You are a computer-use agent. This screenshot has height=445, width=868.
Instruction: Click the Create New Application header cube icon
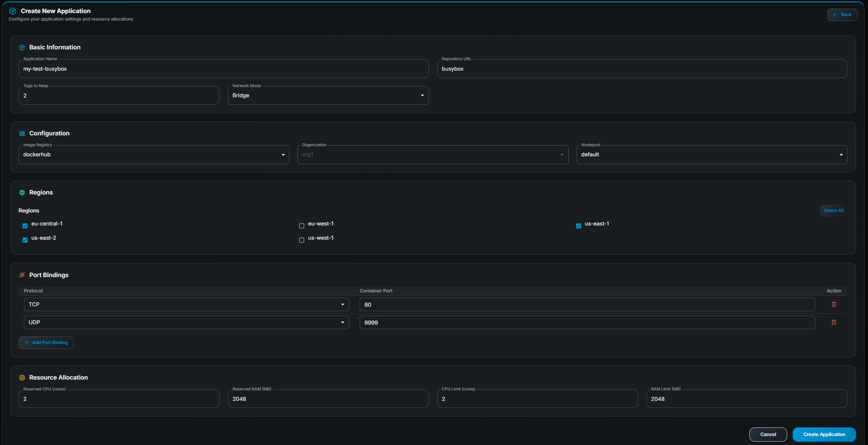(x=12, y=11)
